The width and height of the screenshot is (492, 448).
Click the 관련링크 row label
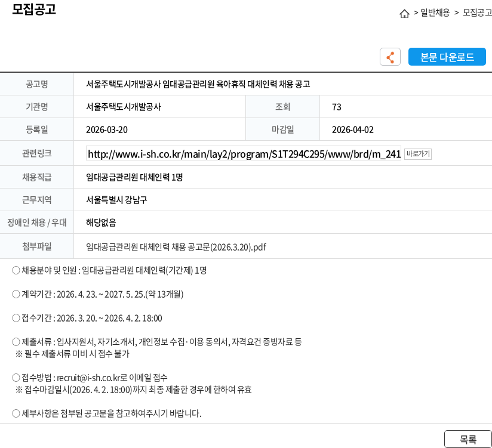[x=36, y=153]
